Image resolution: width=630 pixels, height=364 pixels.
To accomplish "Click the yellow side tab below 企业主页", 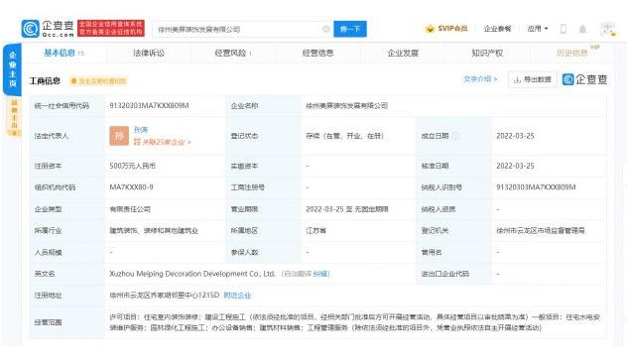I will (x=14, y=116).
